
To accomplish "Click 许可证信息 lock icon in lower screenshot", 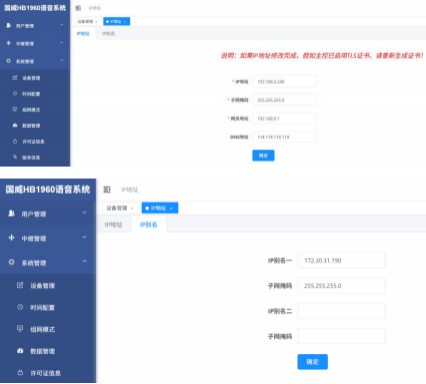I will 20,372.
